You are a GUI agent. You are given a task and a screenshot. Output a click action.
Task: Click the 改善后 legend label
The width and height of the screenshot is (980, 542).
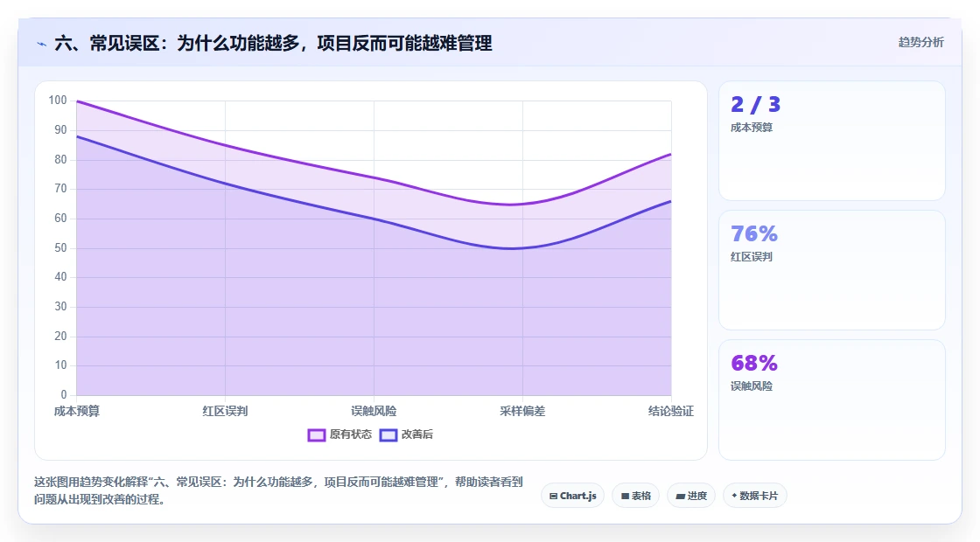pos(416,434)
